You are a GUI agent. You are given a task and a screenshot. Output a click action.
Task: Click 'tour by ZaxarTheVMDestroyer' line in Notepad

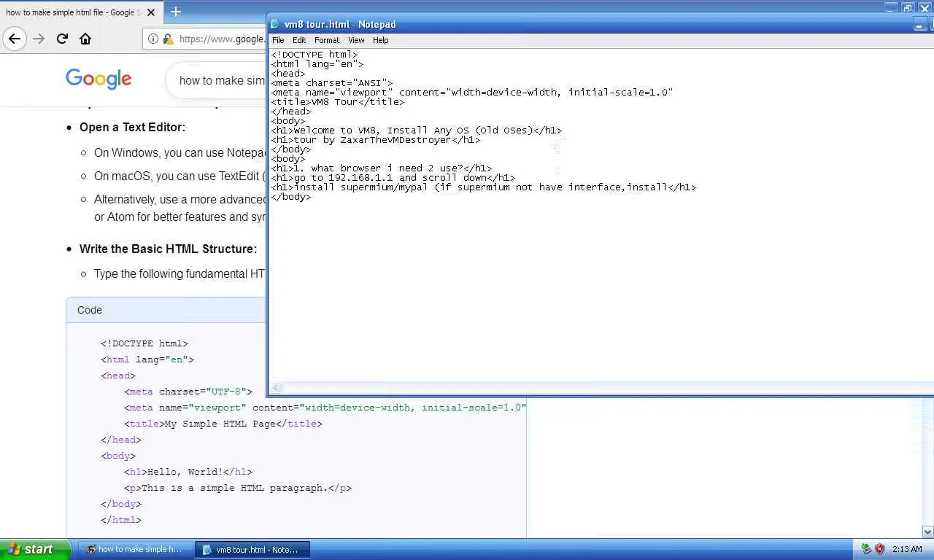(375, 140)
